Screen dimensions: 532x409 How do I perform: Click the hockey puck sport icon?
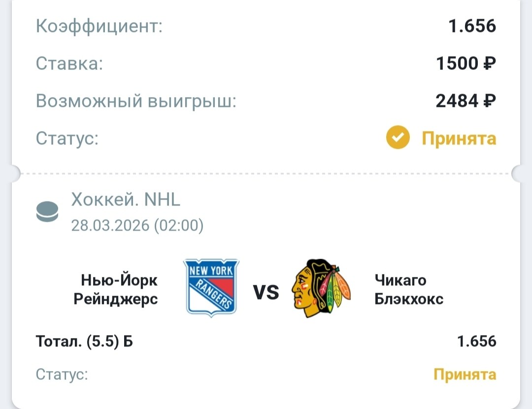[47, 212]
